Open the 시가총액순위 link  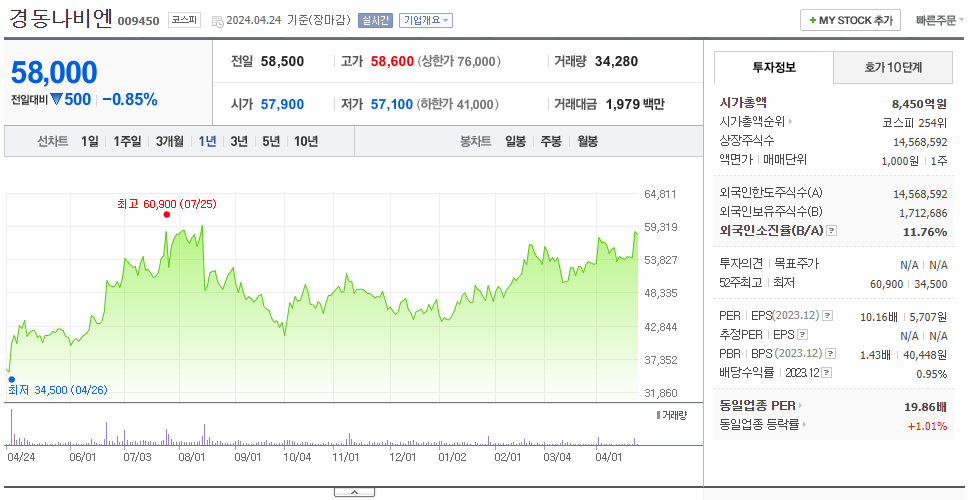coord(756,122)
